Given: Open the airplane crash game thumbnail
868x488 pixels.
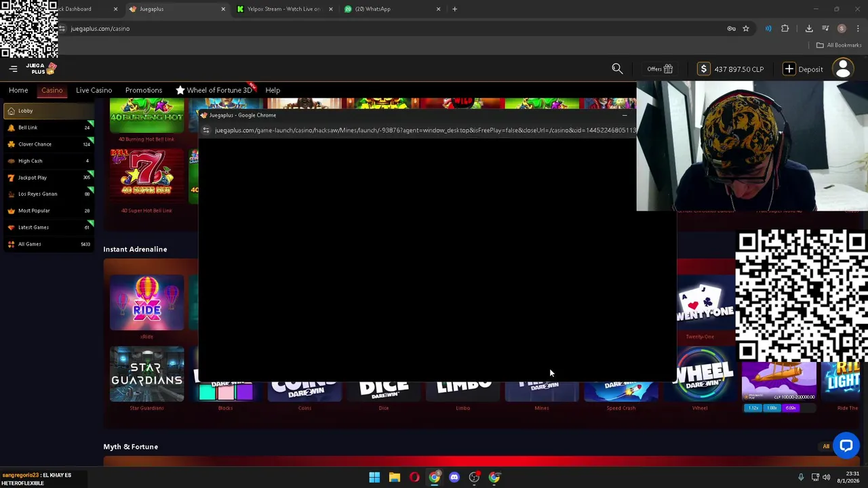Looking at the screenshot, I should (779, 382).
